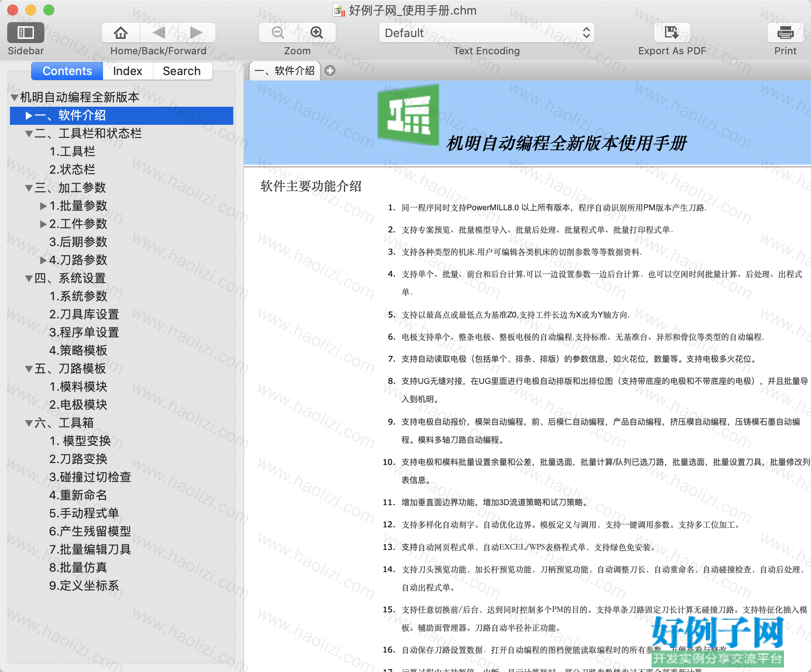Expand the 4.刀路参数 node
Viewport: 811px width, 672px height.
43,260
